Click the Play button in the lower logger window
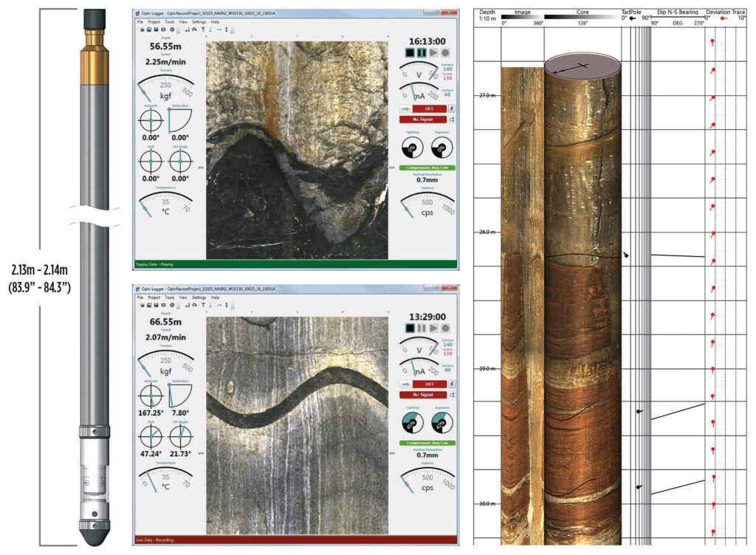The image size is (756, 555). click(434, 327)
